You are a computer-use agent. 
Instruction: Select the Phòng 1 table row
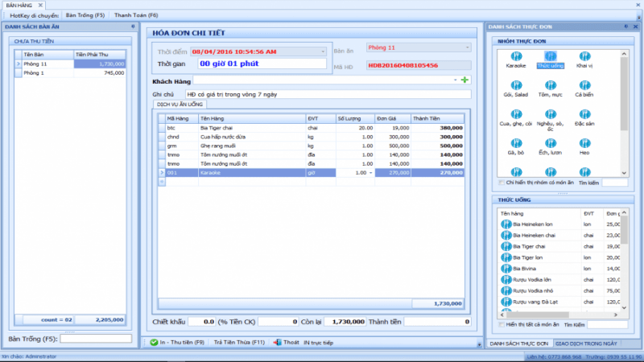click(70, 73)
